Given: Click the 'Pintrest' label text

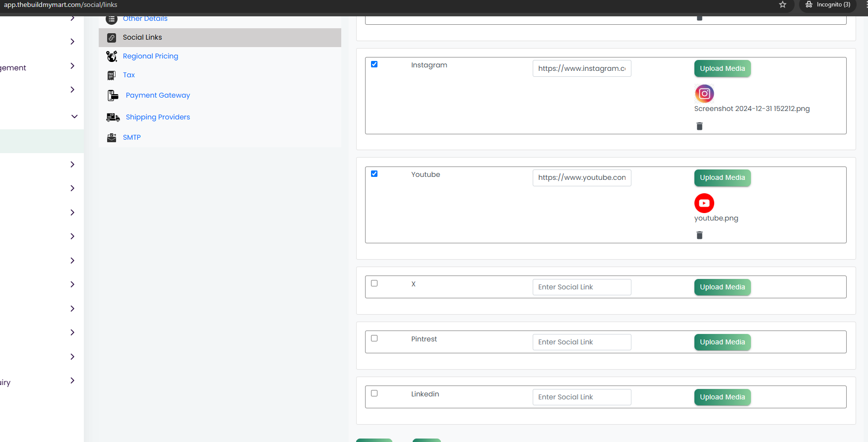Looking at the screenshot, I should 424,339.
